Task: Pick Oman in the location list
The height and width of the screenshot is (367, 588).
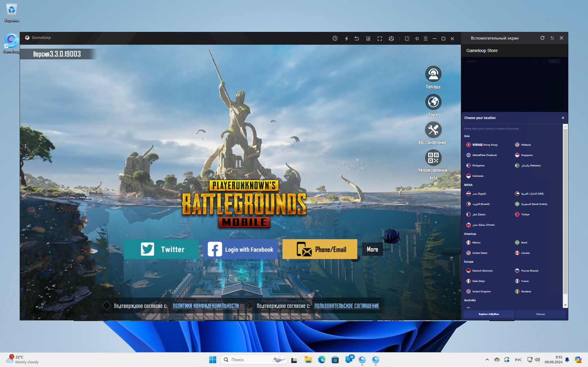Action: pyautogui.click(x=481, y=225)
